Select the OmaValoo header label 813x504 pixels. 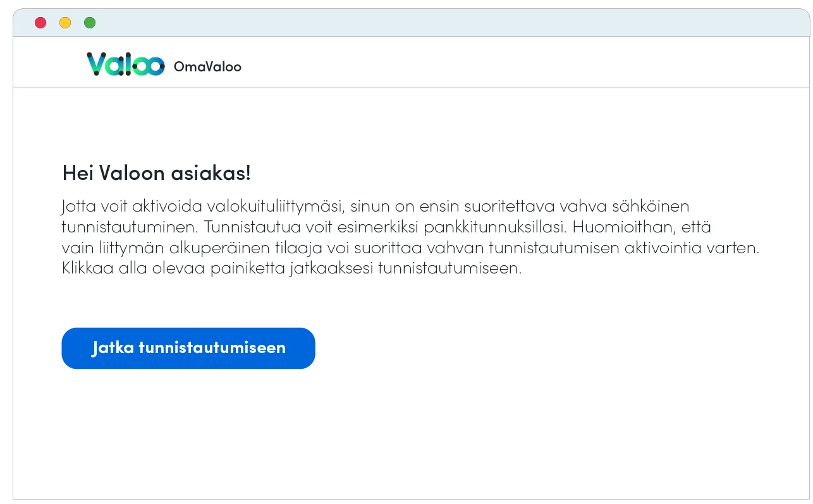[207, 67]
